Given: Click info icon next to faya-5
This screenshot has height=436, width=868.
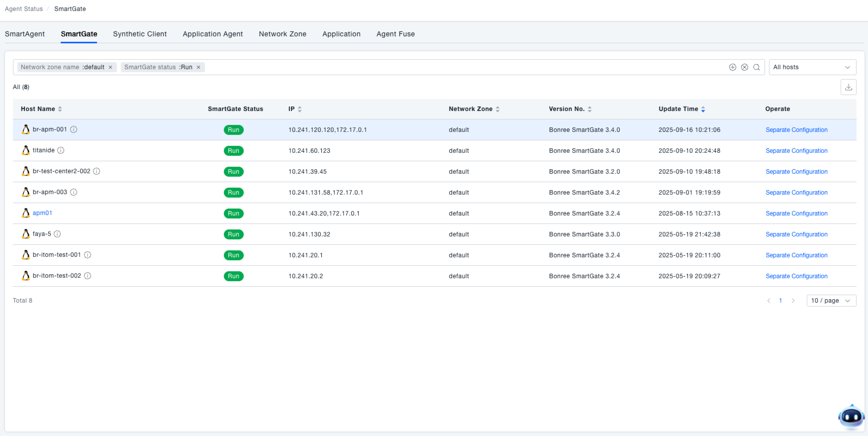Looking at the screenshot, I should coord(57,234).
